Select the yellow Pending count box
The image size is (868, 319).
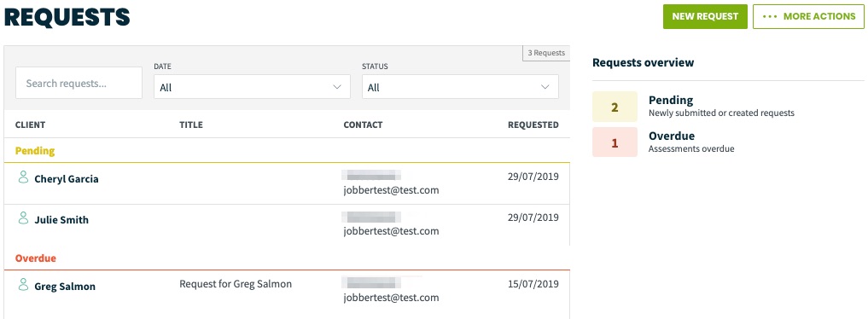[615, 107]
